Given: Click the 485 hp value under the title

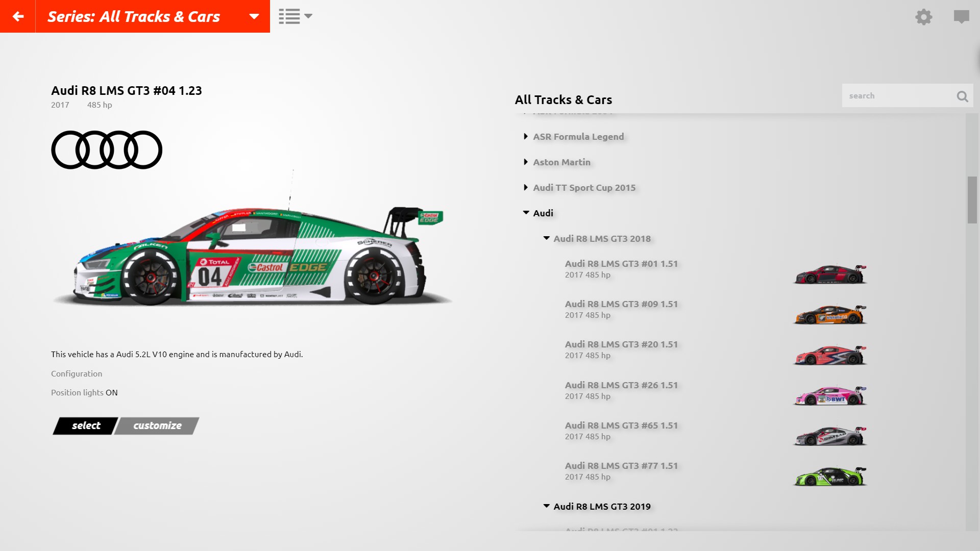Looking at the screenshot, I should click(x=100, y=105).
